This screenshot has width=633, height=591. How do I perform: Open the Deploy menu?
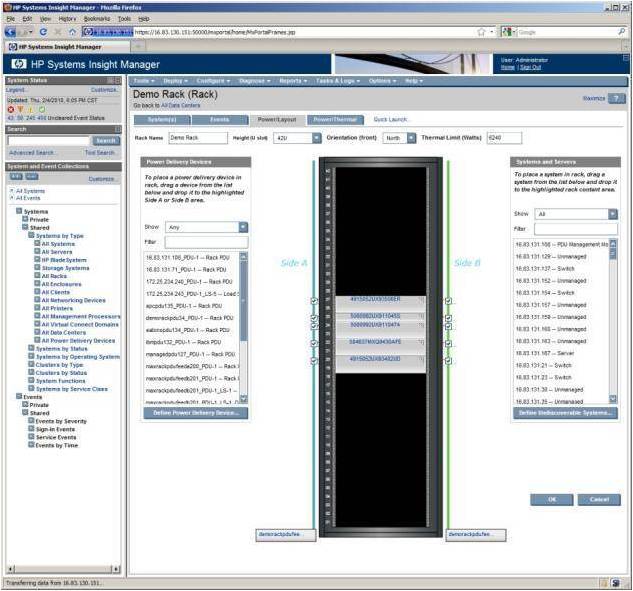(175, 81)
